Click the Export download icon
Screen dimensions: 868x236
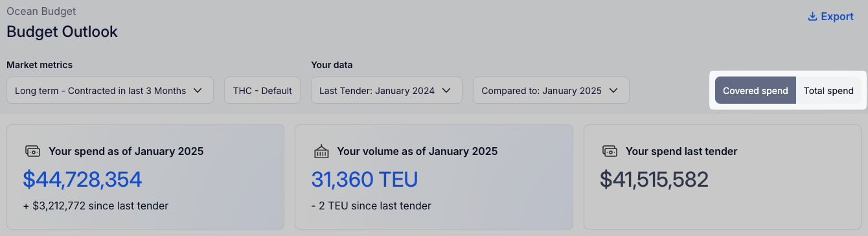(x=812, y=17)
